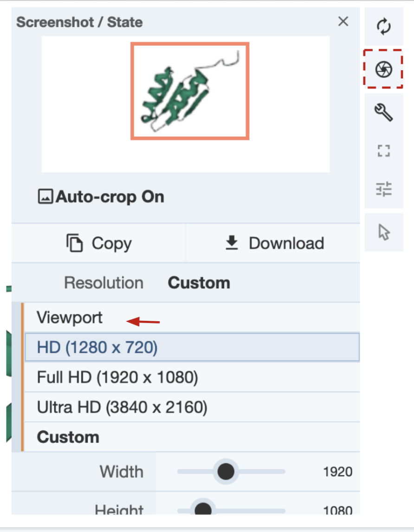
Task: Select the Viewport resolution option
Action: coord(70,318)
